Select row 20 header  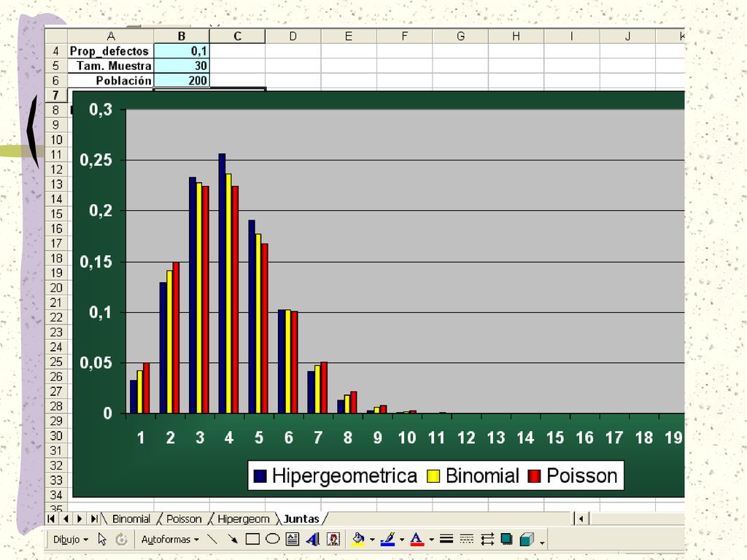55,287
